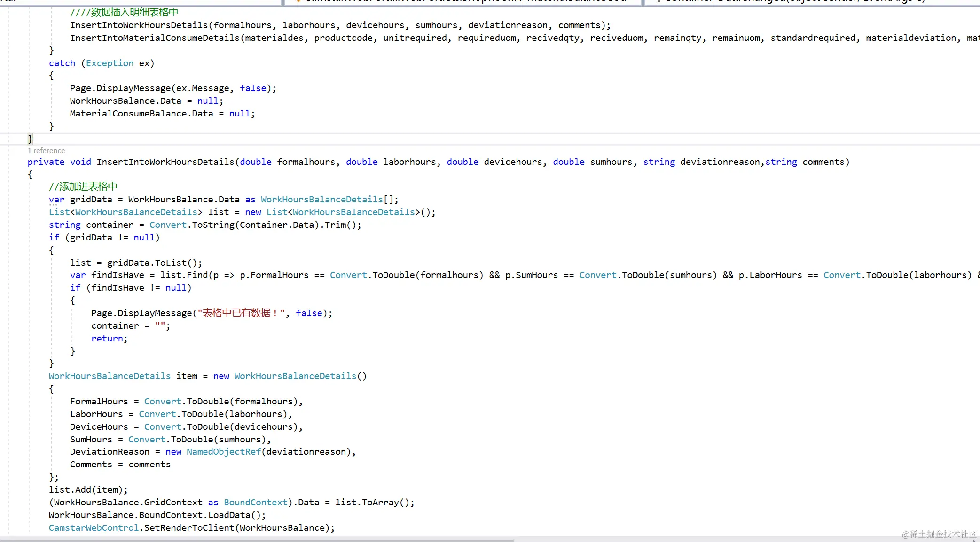Click the InsertIntoWorkHoursDetails method name in declaration
980x542 pixels.
165,162
